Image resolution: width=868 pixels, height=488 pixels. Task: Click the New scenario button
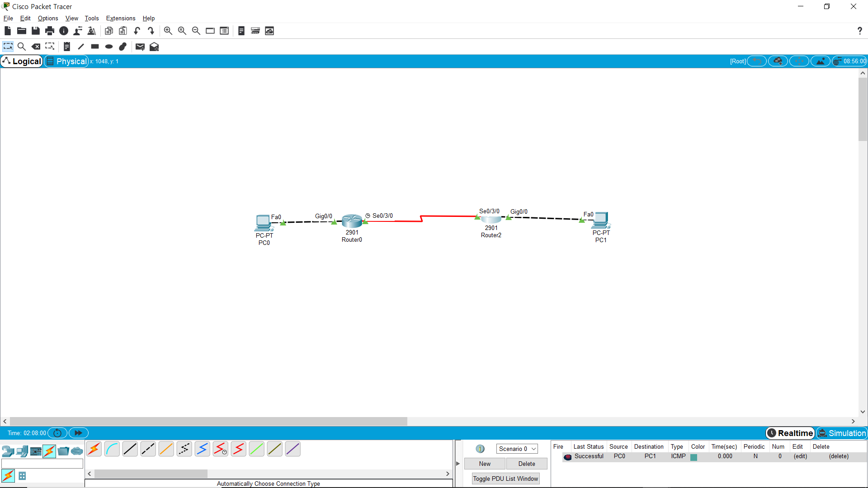point(485,464)
